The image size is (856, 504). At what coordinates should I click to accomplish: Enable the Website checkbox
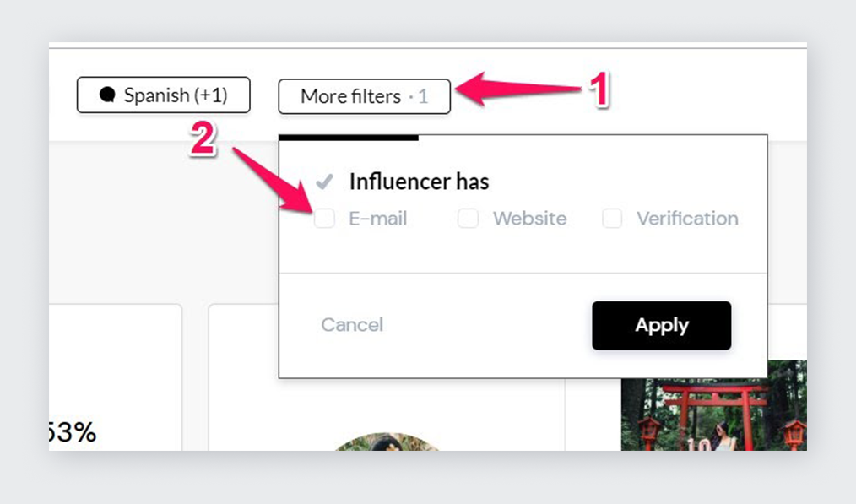tap(468, 219)
